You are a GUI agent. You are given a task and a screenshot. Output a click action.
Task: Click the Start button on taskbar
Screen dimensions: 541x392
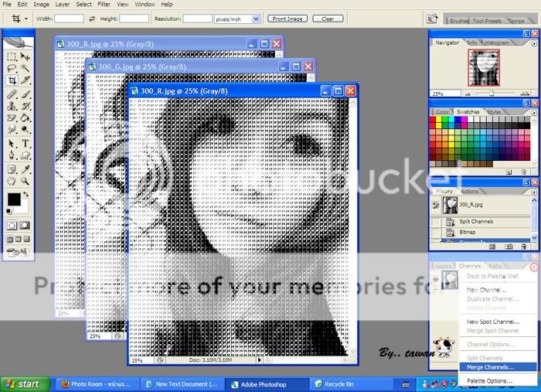tap(22, 383)
